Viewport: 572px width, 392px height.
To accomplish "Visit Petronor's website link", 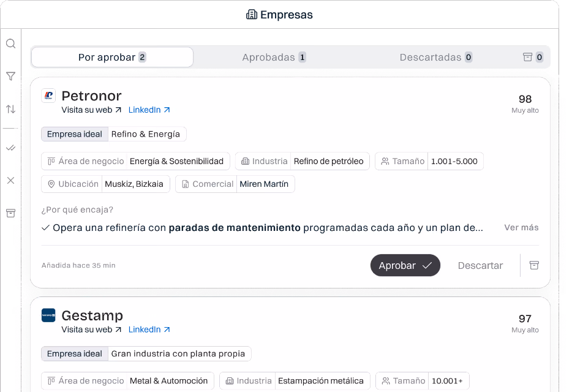I will pos(91,110).
